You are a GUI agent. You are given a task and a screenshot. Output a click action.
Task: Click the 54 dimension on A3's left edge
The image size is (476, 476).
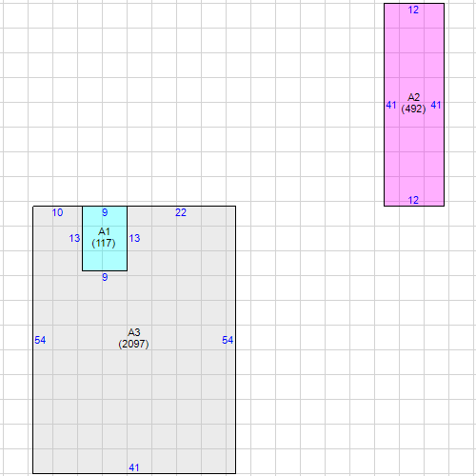(x=40, y=340)
